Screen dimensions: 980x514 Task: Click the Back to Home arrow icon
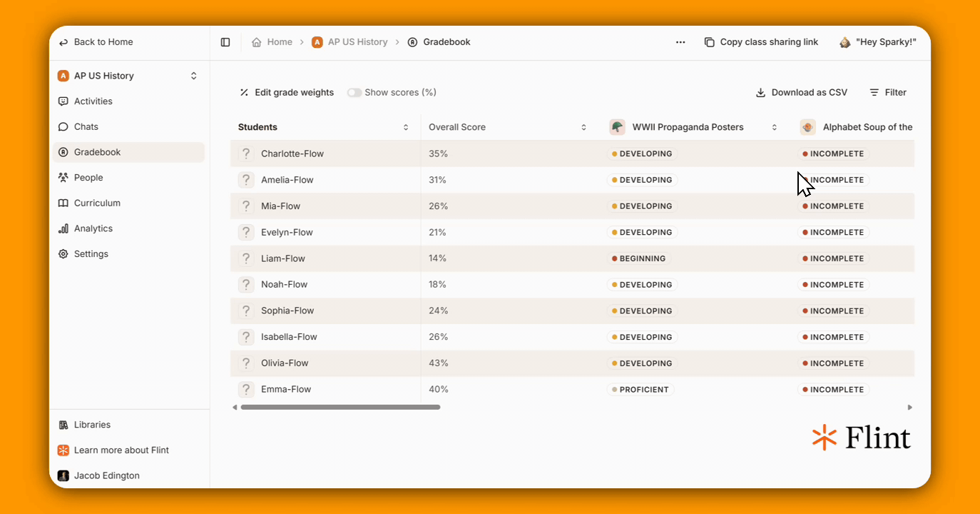click(x=63, y=42)
